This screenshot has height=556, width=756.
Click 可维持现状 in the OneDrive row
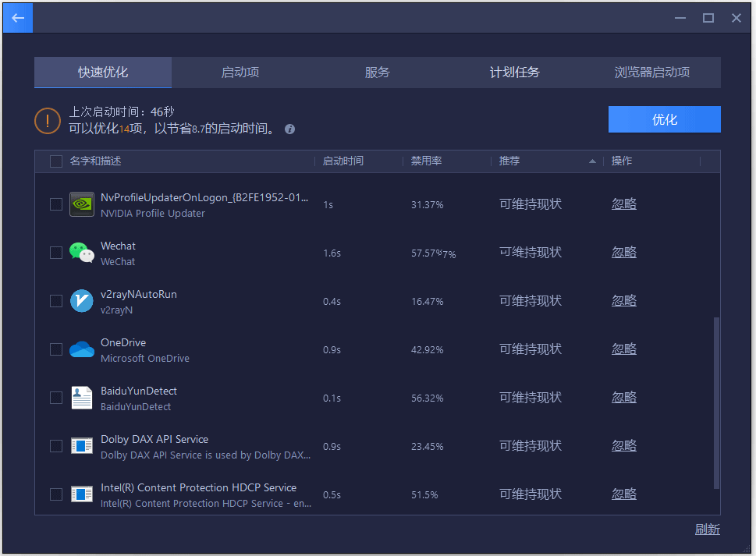click(x=531, y=349)
